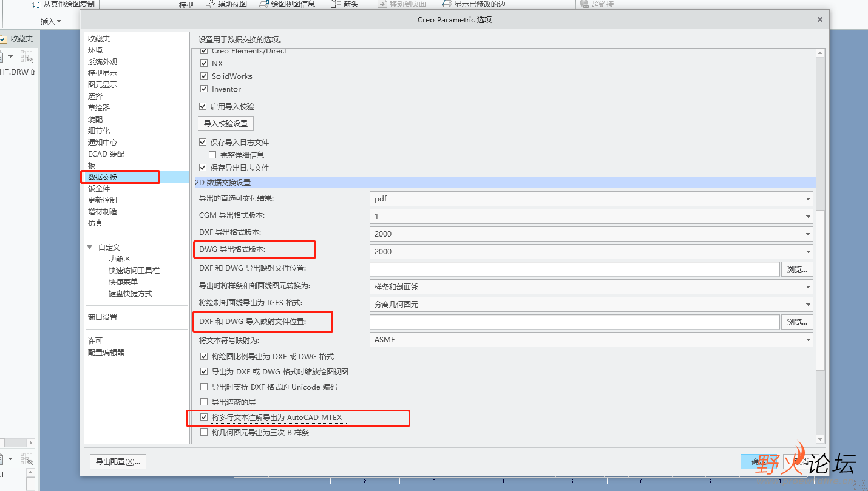The image size is (868, 491).
Task: Open the 插入 dropdown in the ribbon
Action: [x=51, y=21]
